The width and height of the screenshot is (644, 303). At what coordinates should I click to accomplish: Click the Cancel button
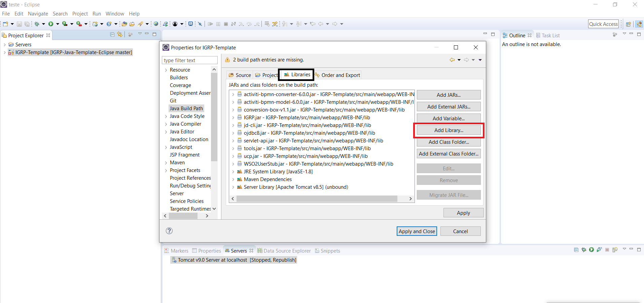(460, 231)
